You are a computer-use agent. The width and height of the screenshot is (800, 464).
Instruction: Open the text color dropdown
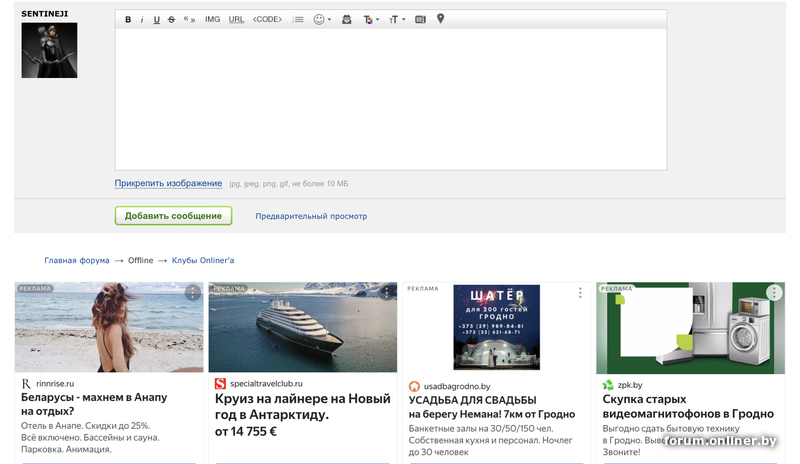[x=371, y=19]
